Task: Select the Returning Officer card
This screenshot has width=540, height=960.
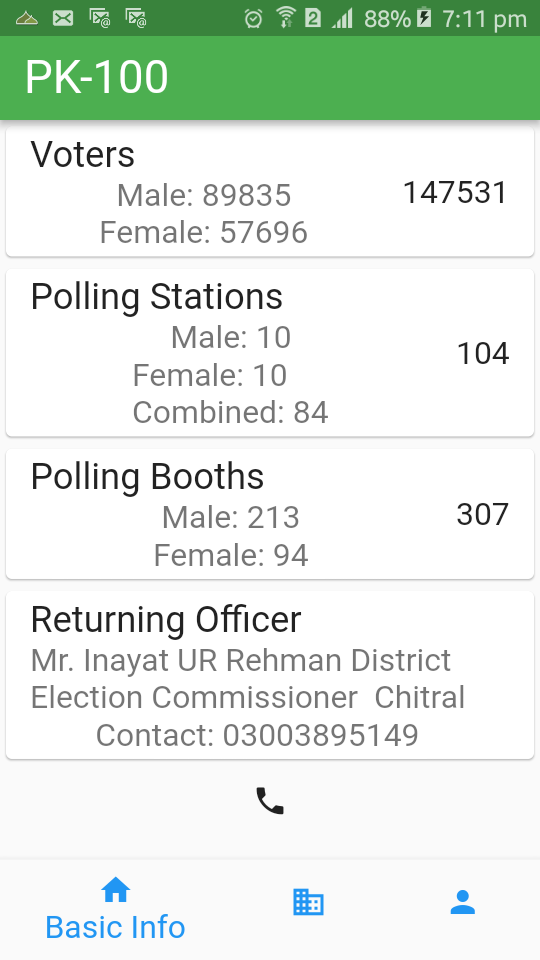Action: tap(270, 675)
